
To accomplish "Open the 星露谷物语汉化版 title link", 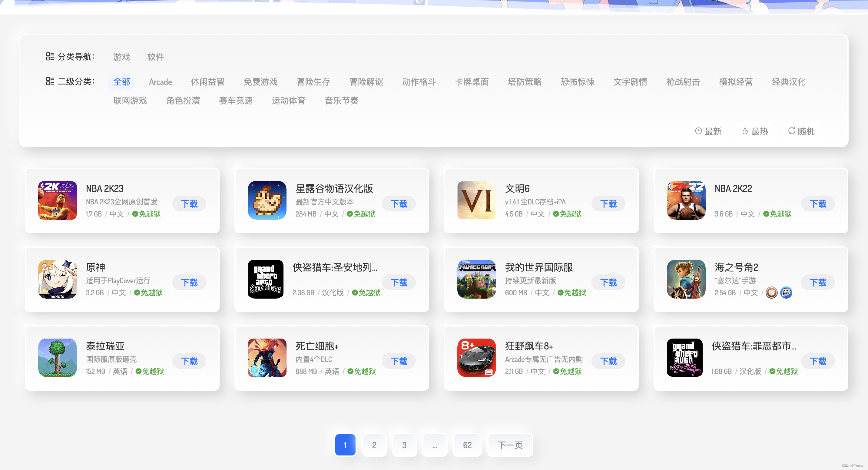I will [334, 188].
